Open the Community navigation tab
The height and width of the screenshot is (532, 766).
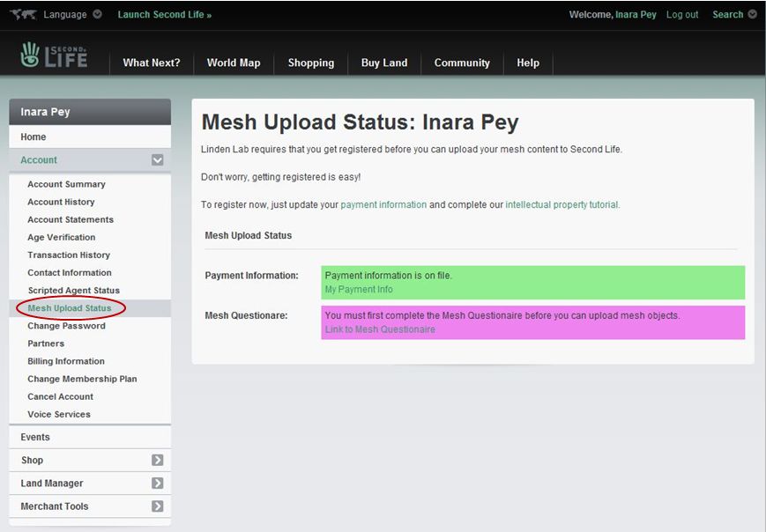(x=462, y=63)
